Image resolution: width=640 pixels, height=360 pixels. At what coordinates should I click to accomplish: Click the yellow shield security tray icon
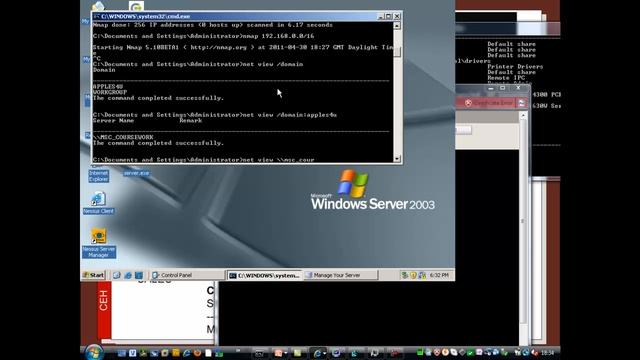point(413,275)
